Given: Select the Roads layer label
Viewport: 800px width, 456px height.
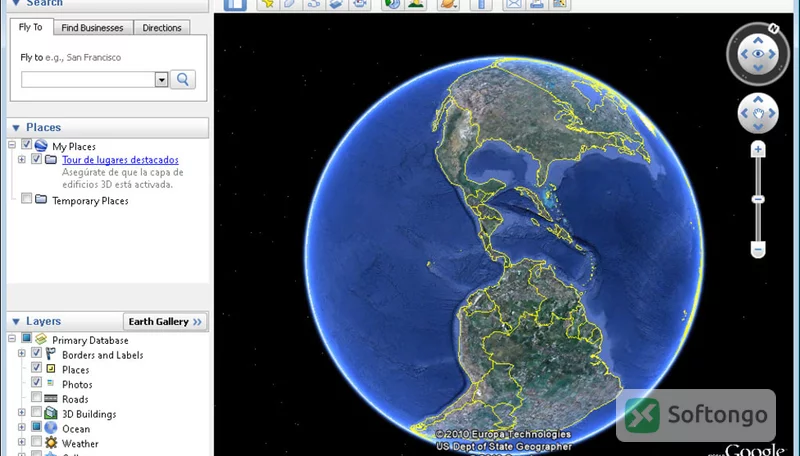Looking at the screenshot, I should [75, 399].
